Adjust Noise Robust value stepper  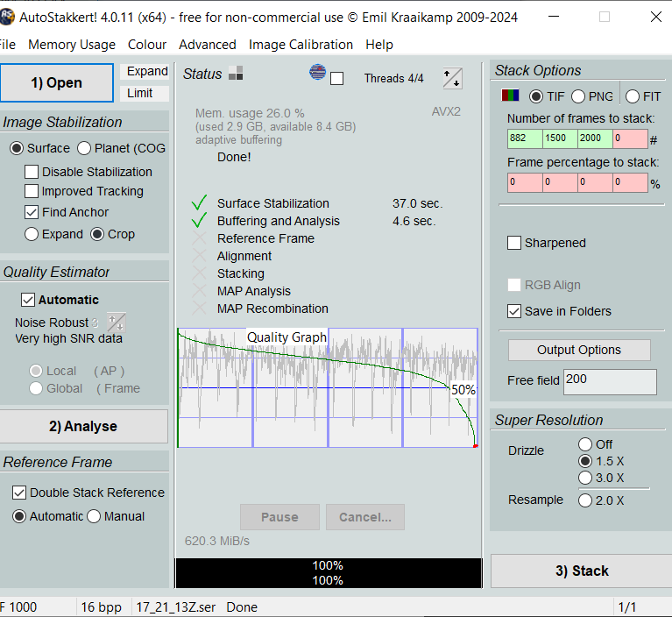117,323
